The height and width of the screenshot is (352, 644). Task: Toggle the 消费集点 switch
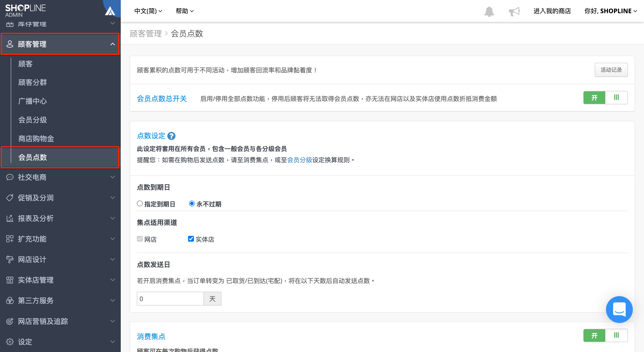(605, 335)
